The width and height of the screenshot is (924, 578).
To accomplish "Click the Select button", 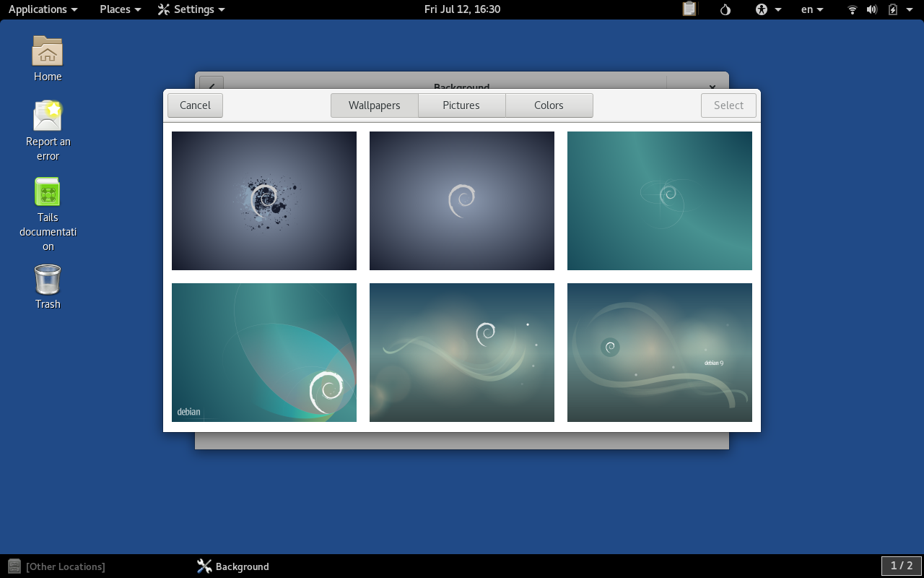I will pyautogui.click(x=728, y=105).
